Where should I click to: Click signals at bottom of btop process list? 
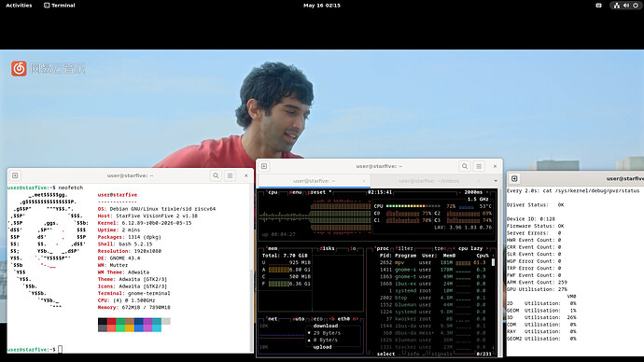tap(441, 354)
